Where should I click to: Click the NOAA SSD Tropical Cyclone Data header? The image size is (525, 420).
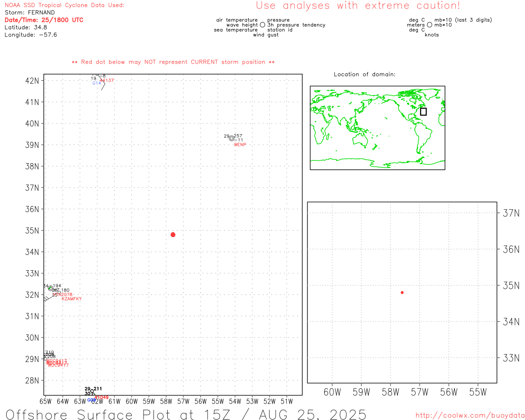click(64, 5)
